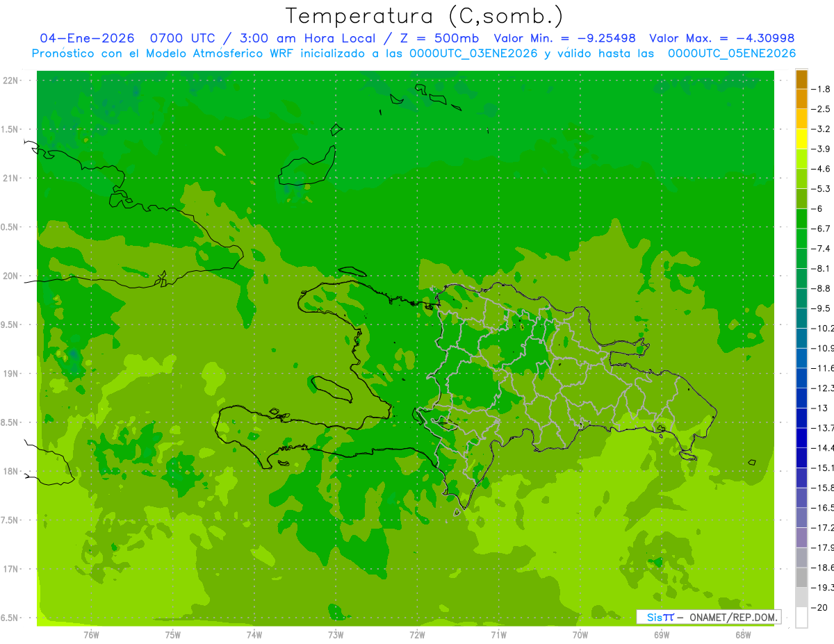Click the "73W" longitude label
The height and width of the screenshot is (644, 834).
tap(336, 635)
